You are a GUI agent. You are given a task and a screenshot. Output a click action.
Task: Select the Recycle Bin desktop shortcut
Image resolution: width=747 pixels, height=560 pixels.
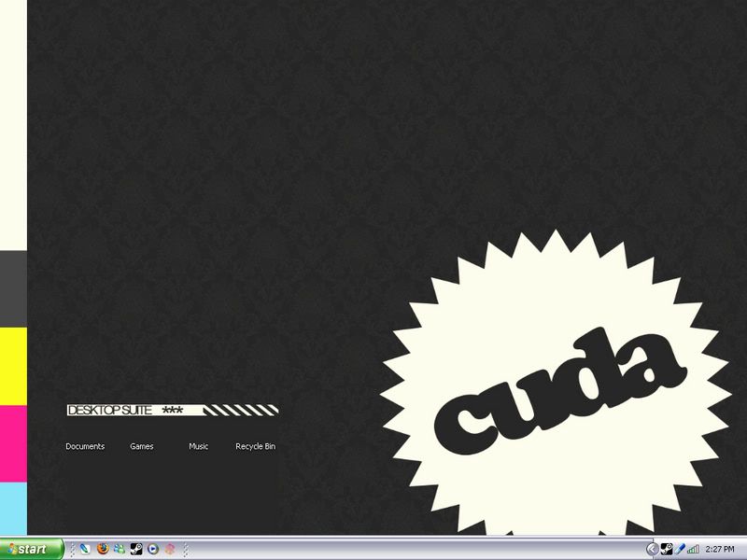point(255,446)
